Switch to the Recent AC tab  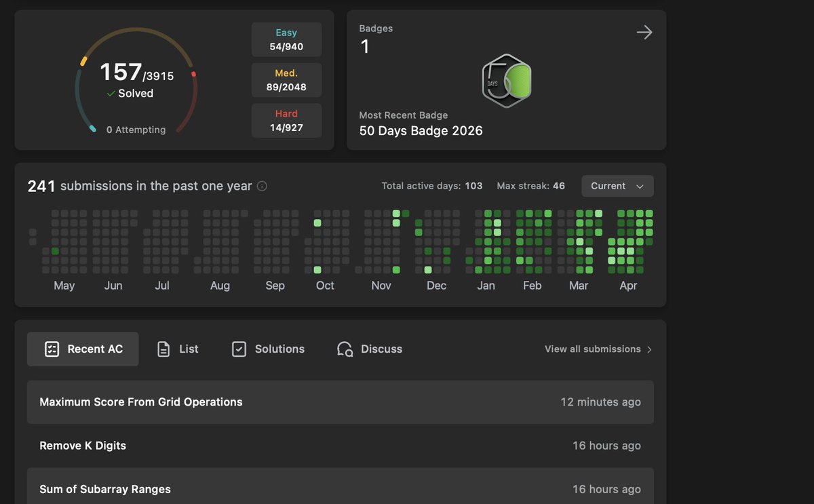point(83,349)
